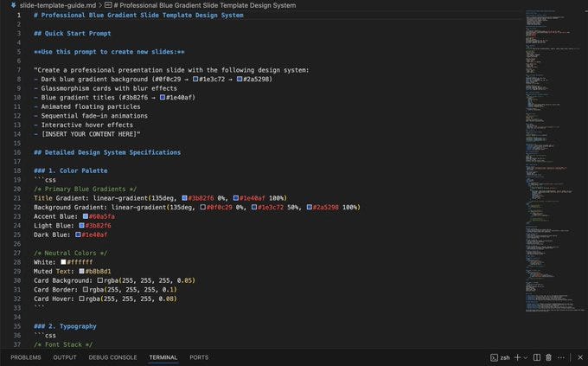Click the Muted Text #b8b8d1 swatch
The height and width of the screenshot is (366, 588).
[x=82, y=272]
